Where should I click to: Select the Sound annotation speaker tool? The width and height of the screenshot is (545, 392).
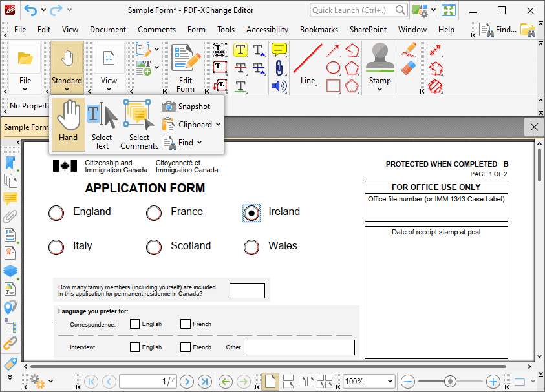coord(279,86)
